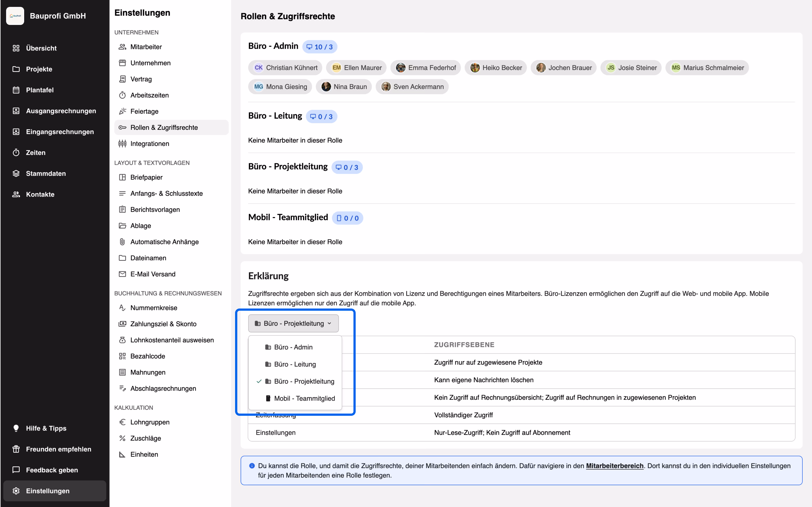Image resolution: width=812 pixels, height=507 pixels.
Task: Click the Büro - Admin license badge 10 / 3
Action: (x=320, y=47)
